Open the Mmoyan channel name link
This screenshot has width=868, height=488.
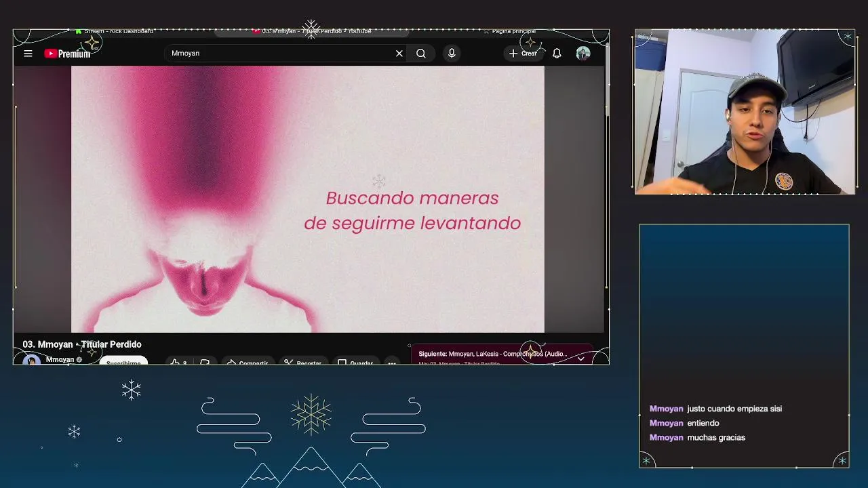pos(60,360)
